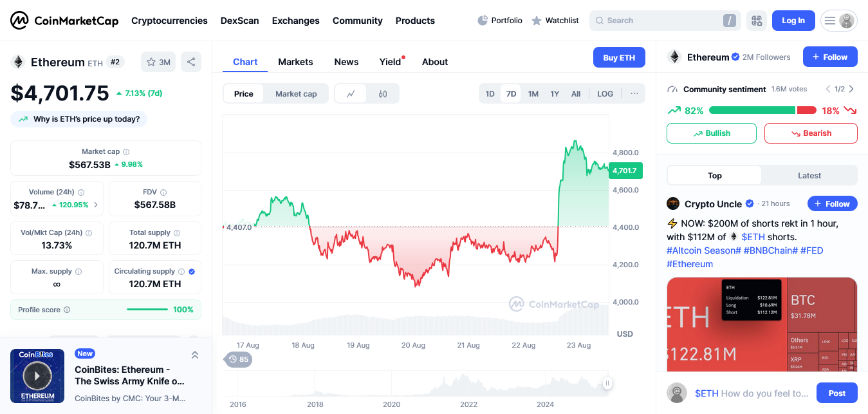The height and width of the screenshot is (414, 868).
Task: Click Ethereum verified badge in community panel
Action: [x=735, y=57]
